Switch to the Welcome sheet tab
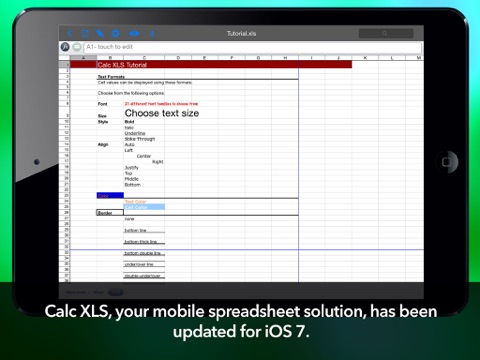Screen dimensions: 480x360 [76, 292]
